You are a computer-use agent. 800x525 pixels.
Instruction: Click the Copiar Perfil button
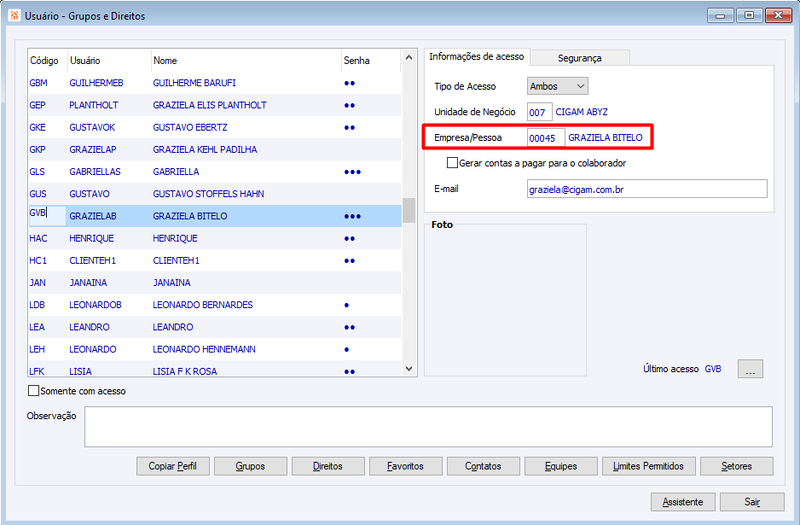(x=172, y=466)
